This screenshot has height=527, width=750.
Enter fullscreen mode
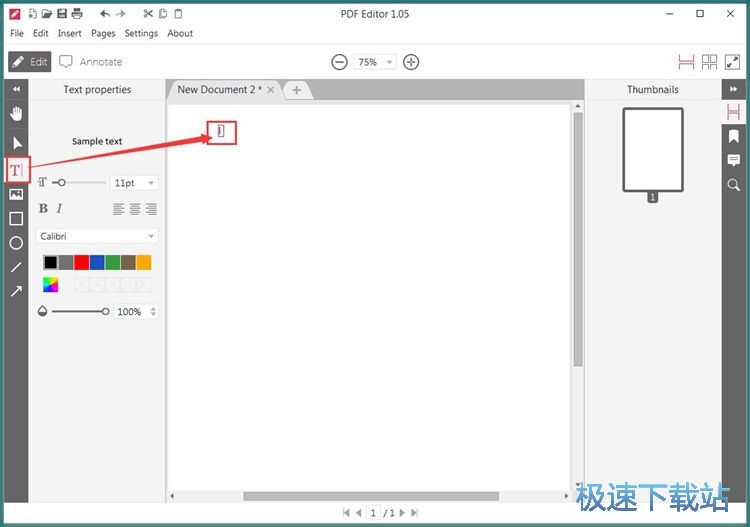pyautogui.click(x=732, y=62)
